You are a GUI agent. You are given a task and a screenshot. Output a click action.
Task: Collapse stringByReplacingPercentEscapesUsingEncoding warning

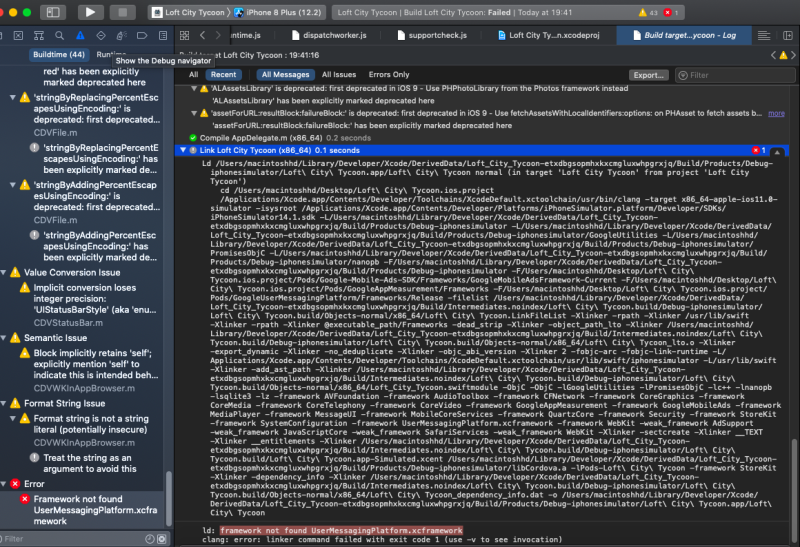click(x=12, y=97)
